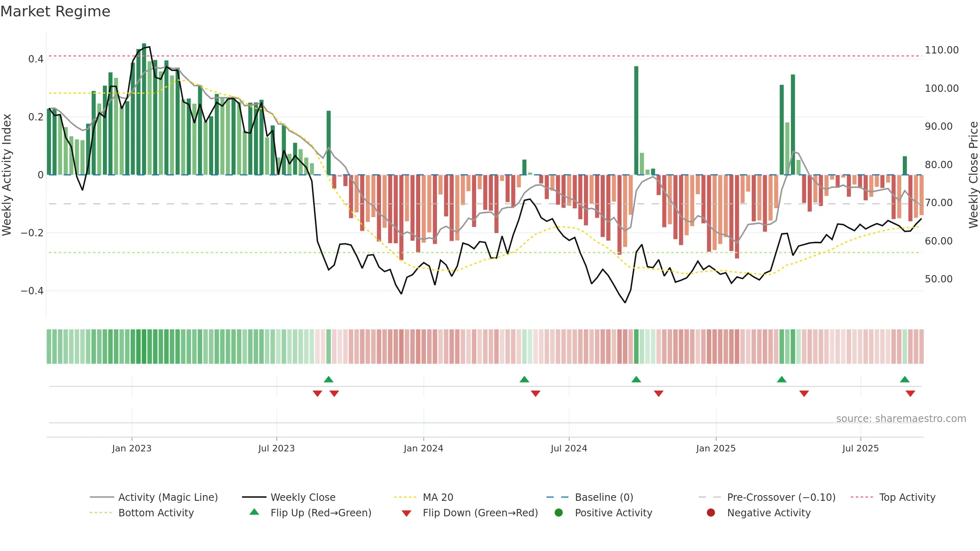Click the Jul 2025 x-axis label
The width and height of the screenshot is (980, 551).
click(x=860, y=448)
